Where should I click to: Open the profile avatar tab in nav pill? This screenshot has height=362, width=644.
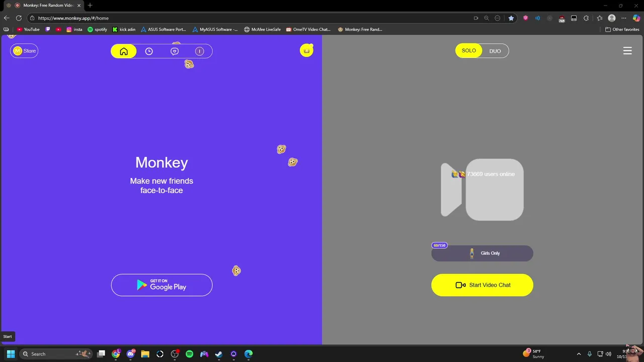pos(200,51)
